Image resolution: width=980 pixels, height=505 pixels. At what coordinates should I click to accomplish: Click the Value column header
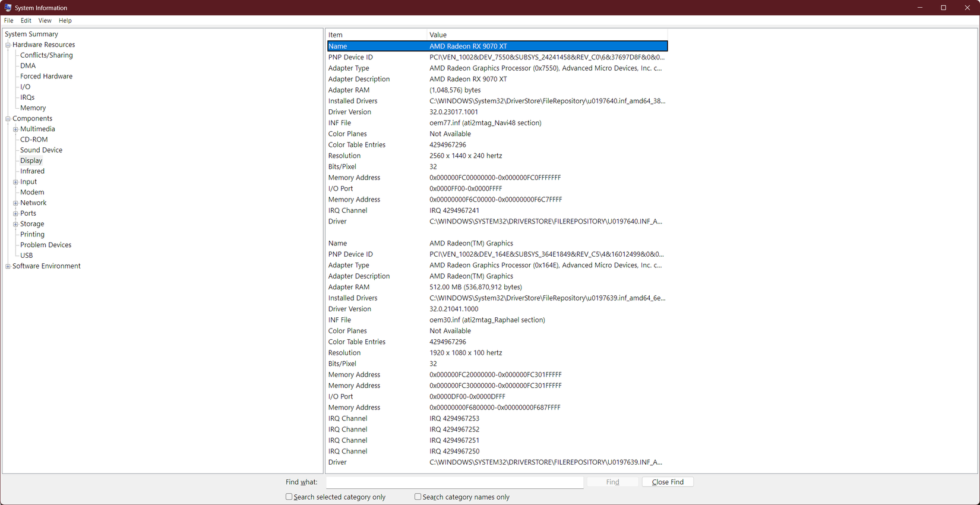click(547, 35)
